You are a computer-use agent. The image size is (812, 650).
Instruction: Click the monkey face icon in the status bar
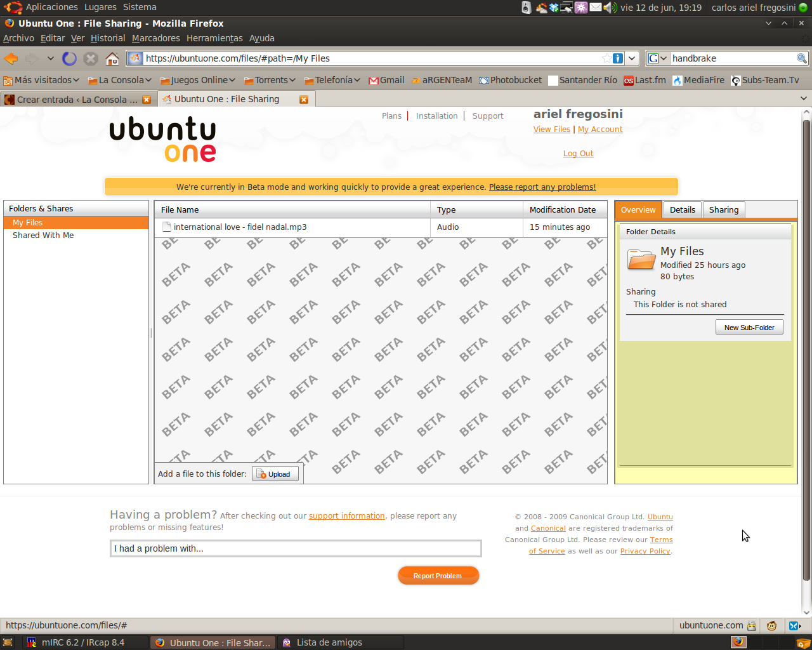[x=771, y=626]
